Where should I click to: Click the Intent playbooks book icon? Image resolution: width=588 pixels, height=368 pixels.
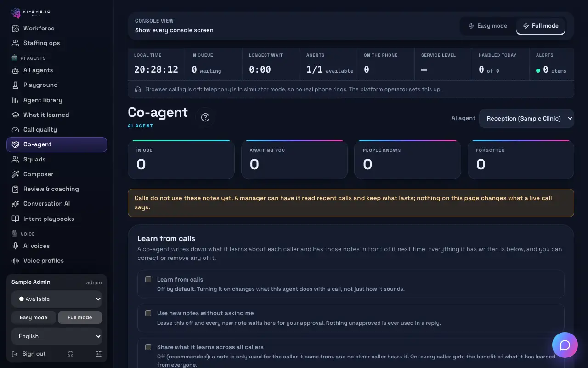pyautogui.click(x=16, y=219)
